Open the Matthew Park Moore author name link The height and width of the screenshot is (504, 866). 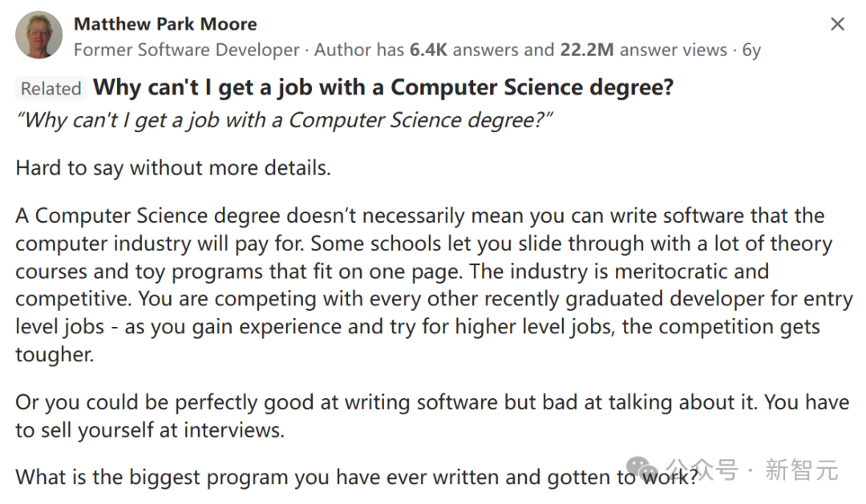[165, 24]
